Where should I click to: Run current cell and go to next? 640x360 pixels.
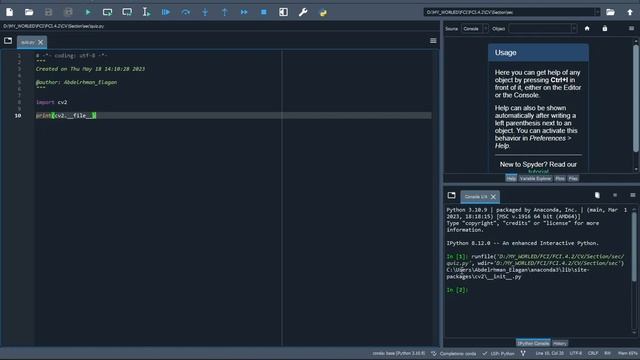point(127,12)
